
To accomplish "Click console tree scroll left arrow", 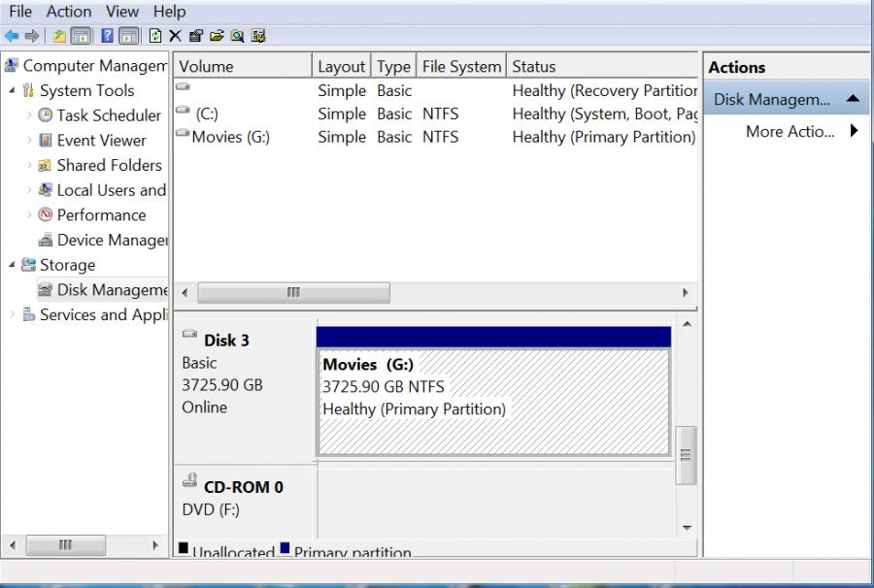I will pos(13,545).
